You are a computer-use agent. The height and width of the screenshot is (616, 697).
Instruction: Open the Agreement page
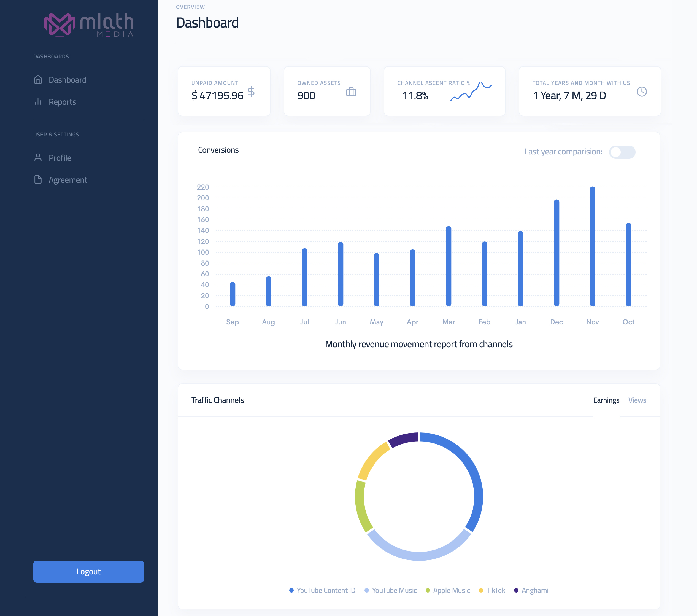click(67, 180)
